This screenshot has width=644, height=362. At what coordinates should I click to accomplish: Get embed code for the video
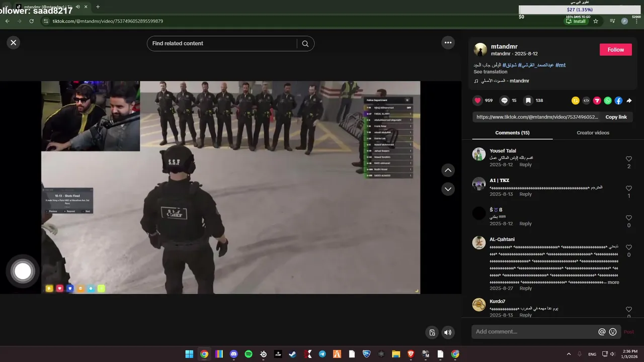[x=586, y=101]
